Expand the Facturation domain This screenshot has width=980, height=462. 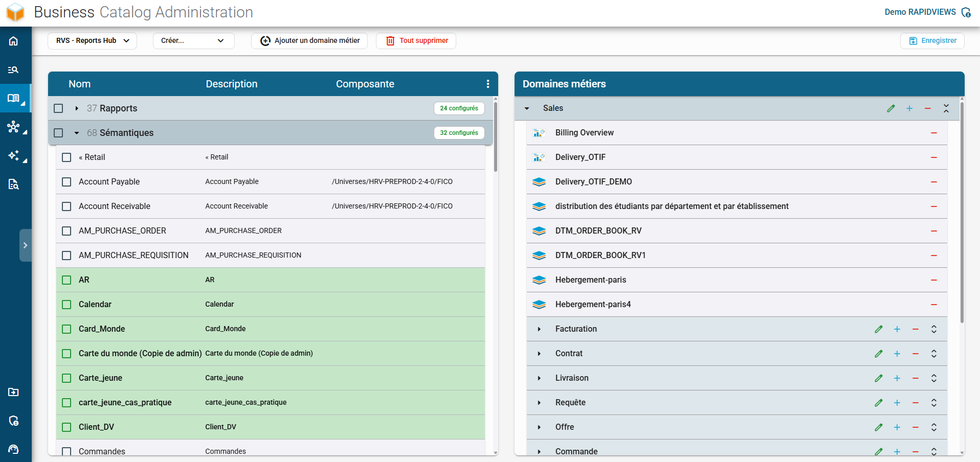point(539,329)
